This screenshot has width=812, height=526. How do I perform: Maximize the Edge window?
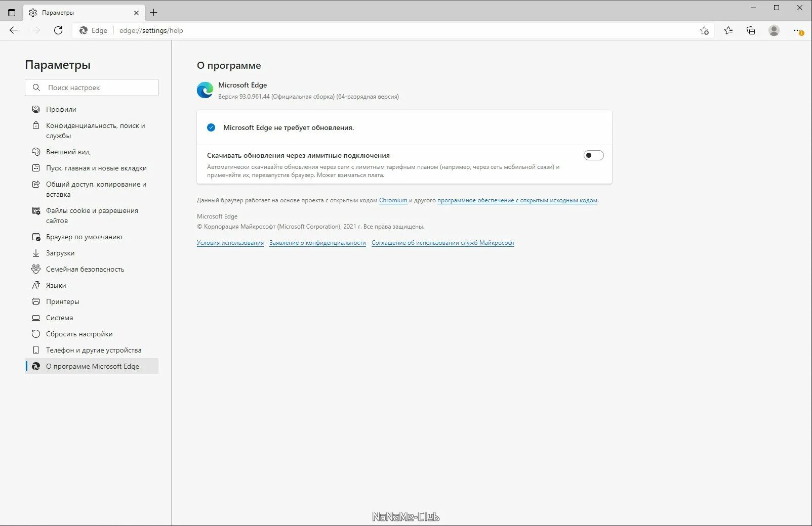[x=777, y=8]
